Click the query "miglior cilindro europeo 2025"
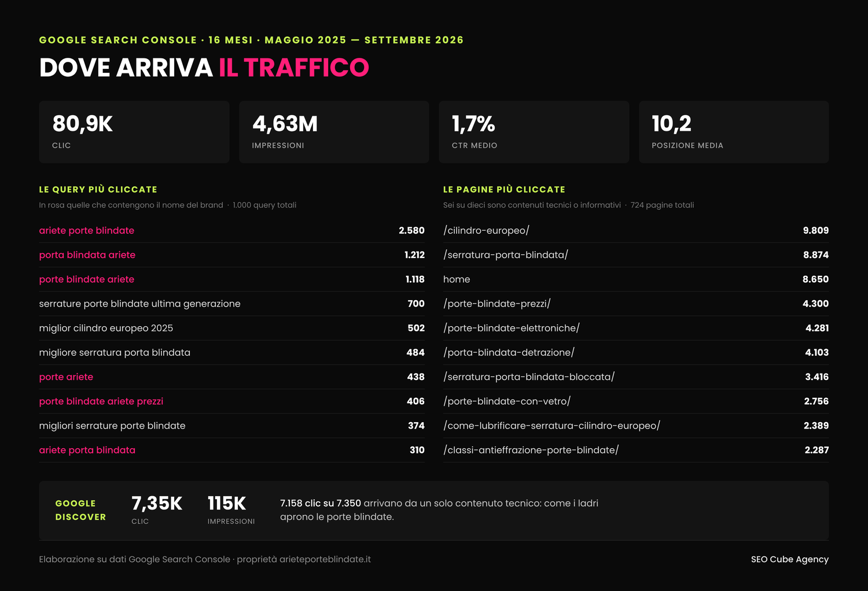868x591 pixels. tap(106, 328)
